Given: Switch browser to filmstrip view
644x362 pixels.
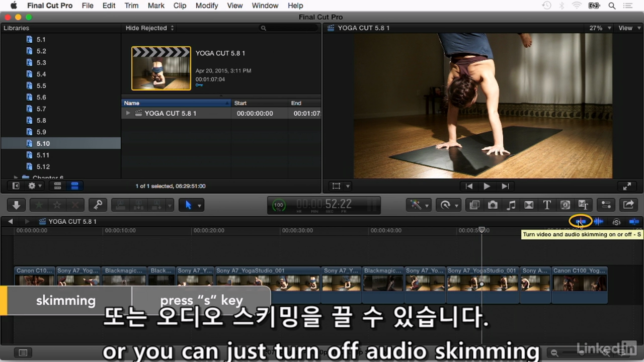Looking at the screenshot, I should tap(57, 186).
